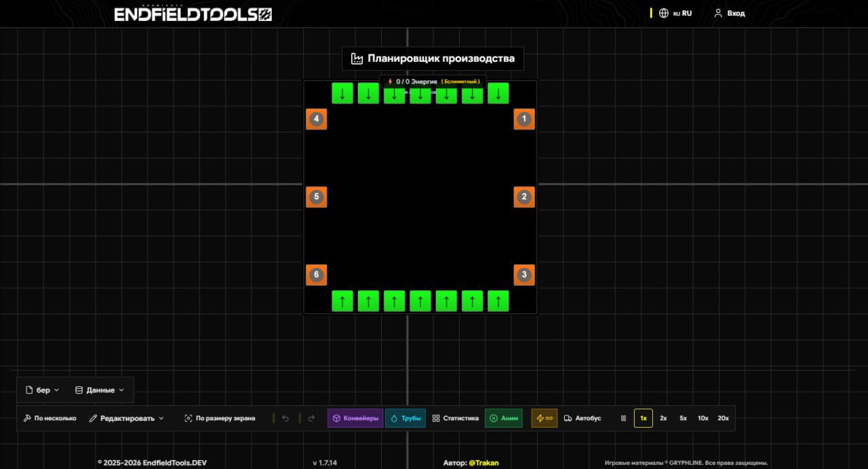The height and width of the screenshot is (469, 868).
Task: Toggle the unlimited energy lightning button
Action: [544, 418]
